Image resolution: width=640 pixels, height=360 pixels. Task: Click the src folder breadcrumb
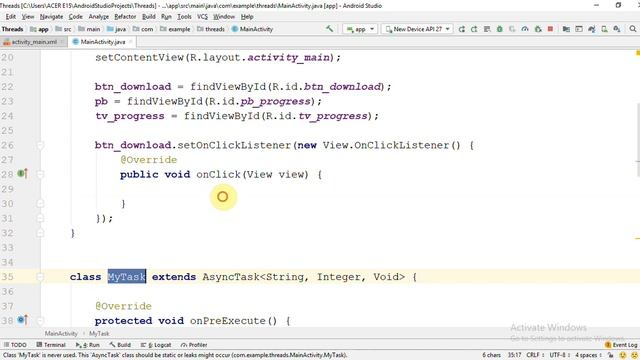click(63, 29)
